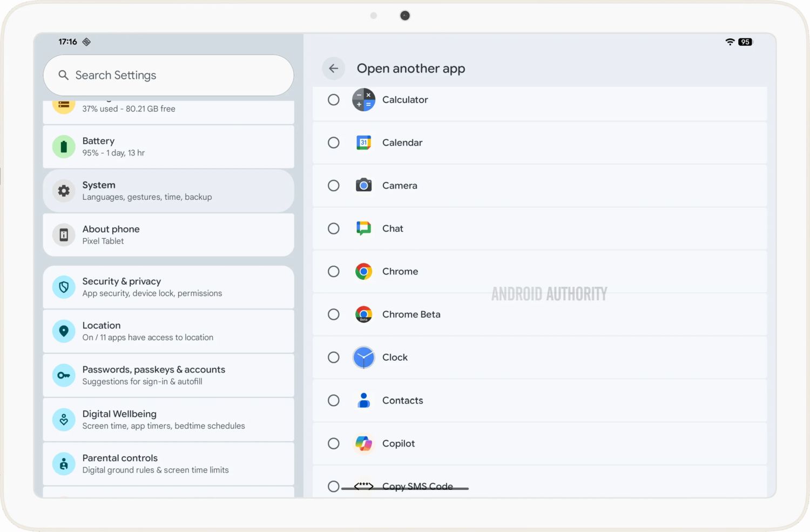810x532 pixels.
Task: Open Digital Wellbeing settings
Action: pos(168,420)
